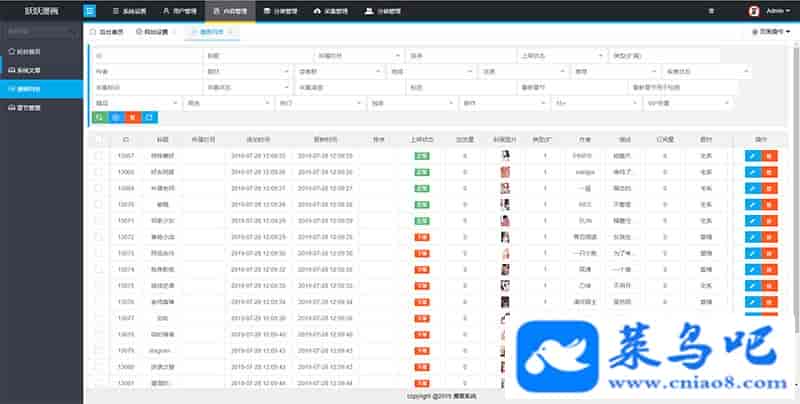
Task: Click the three-line menu icon in the top bar
Action: (x=710, y=11)
